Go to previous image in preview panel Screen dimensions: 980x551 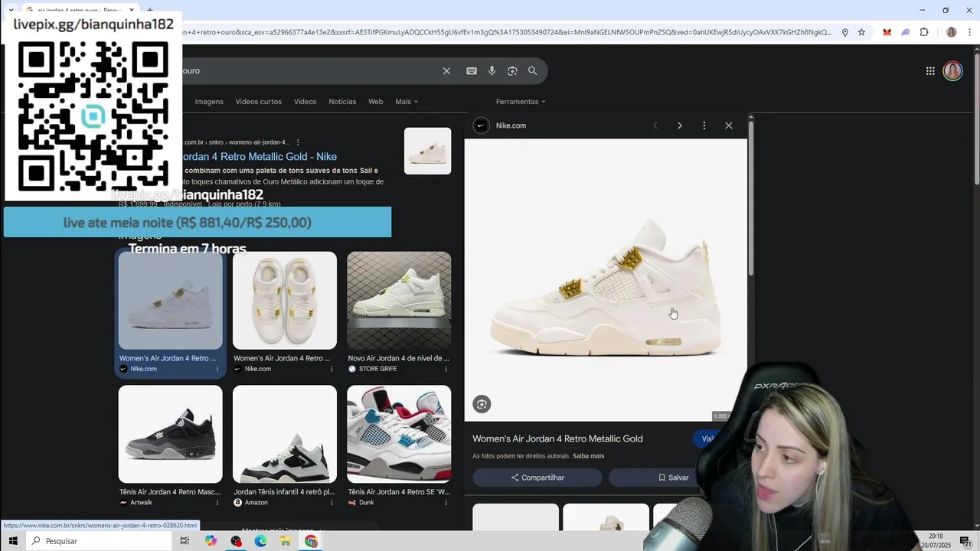655,126
